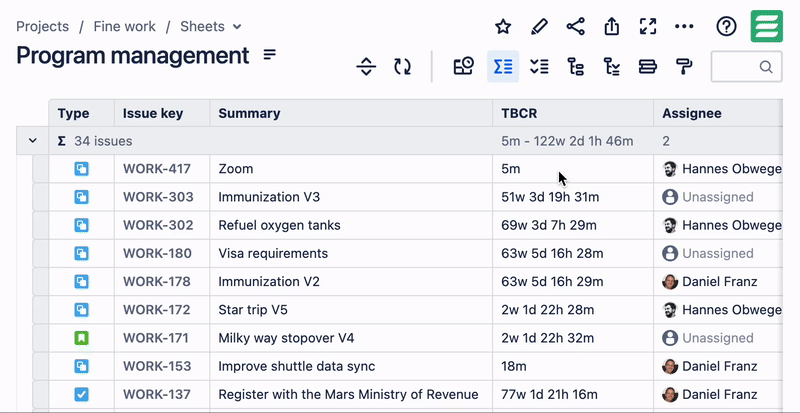Open issue WORK-417
Image resolution: width=800 pixels, height=413 pixels.
(157, 169)
